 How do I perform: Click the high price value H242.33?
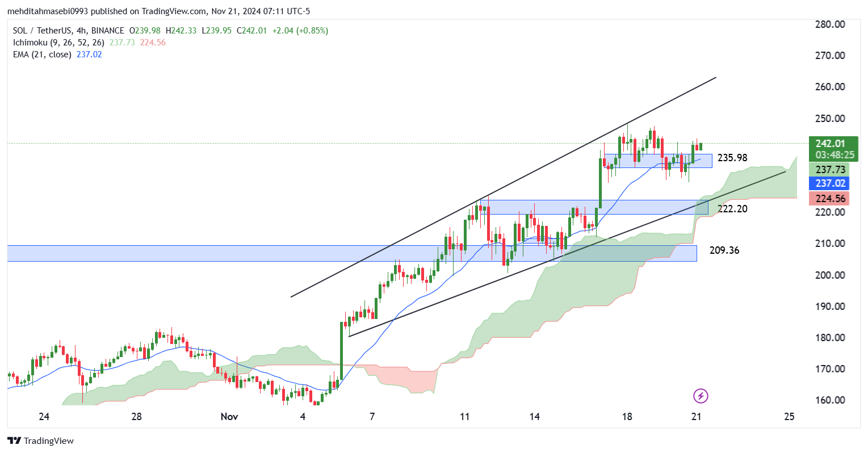point(181,31)
